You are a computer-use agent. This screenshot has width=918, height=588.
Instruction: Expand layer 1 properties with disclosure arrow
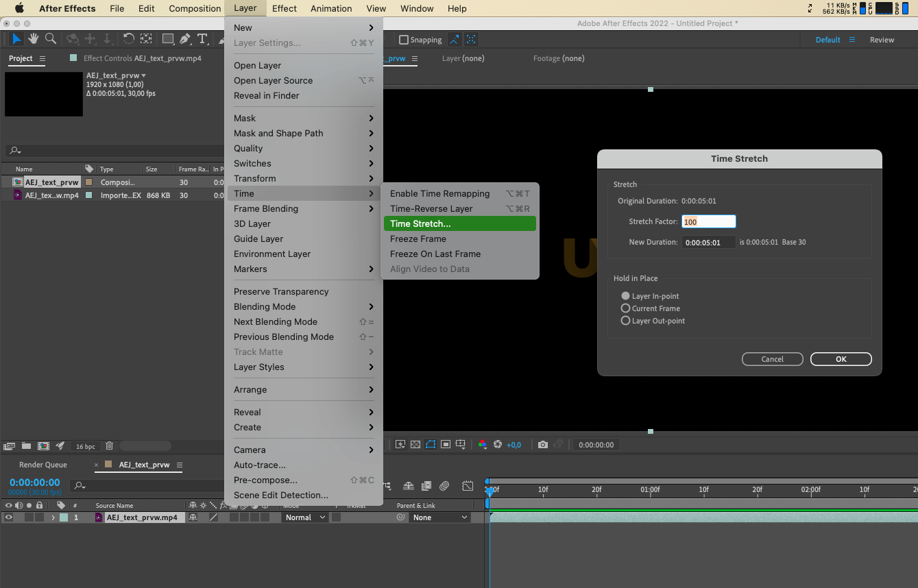click(x=53, y=517)
